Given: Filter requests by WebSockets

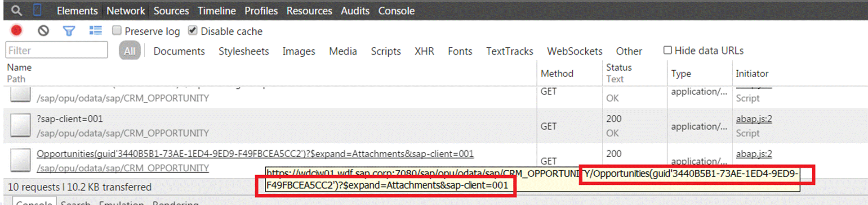Looking at the screenshot, I should (x=574, y=51).
